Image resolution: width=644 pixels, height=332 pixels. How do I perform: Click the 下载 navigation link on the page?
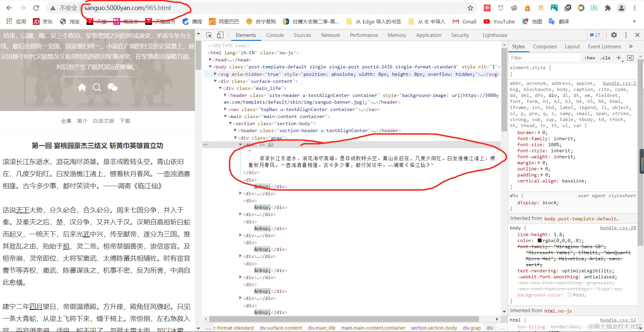[x=125, y=121]
